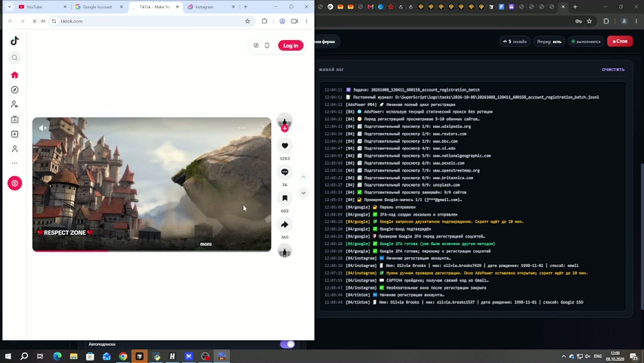Select the For You home icon
The width and height of the screenshot is (644, 363).
pos(15,75)
